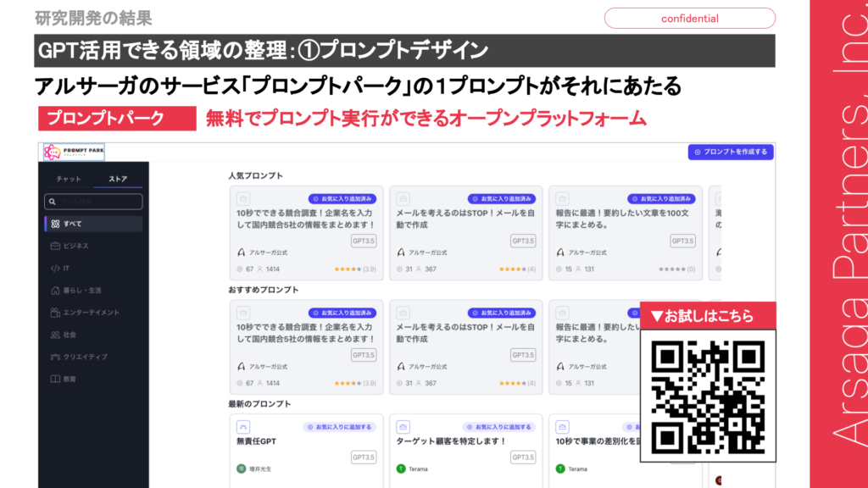Click the briefcase icon beside ビジネス
This screenshot has height=488, width=868.
click(55, 246)
